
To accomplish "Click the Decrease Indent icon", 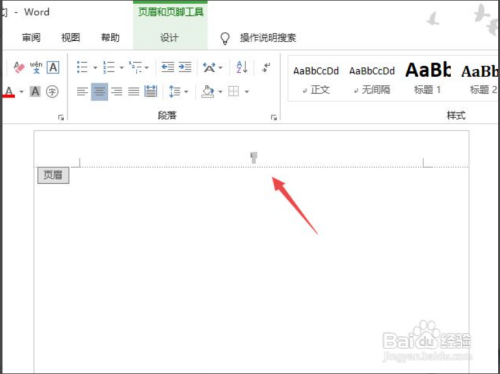I will (168, 67).
